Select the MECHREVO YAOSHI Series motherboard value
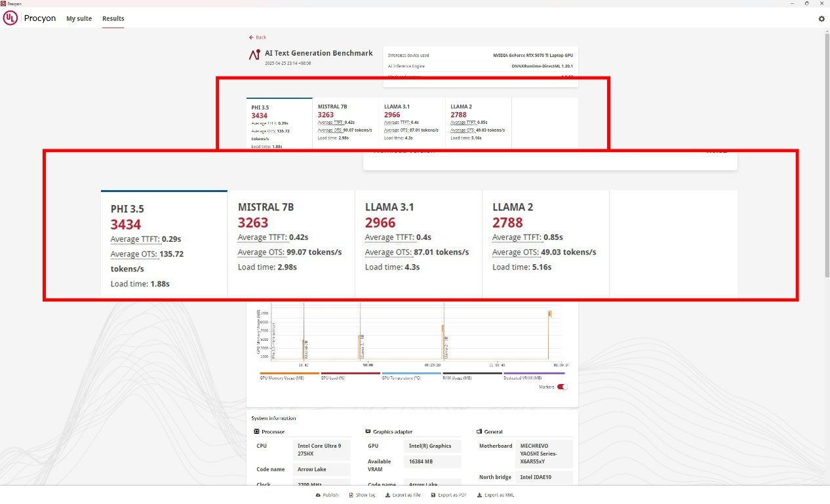This screenshot has height=504, width=830. (544, 454)
